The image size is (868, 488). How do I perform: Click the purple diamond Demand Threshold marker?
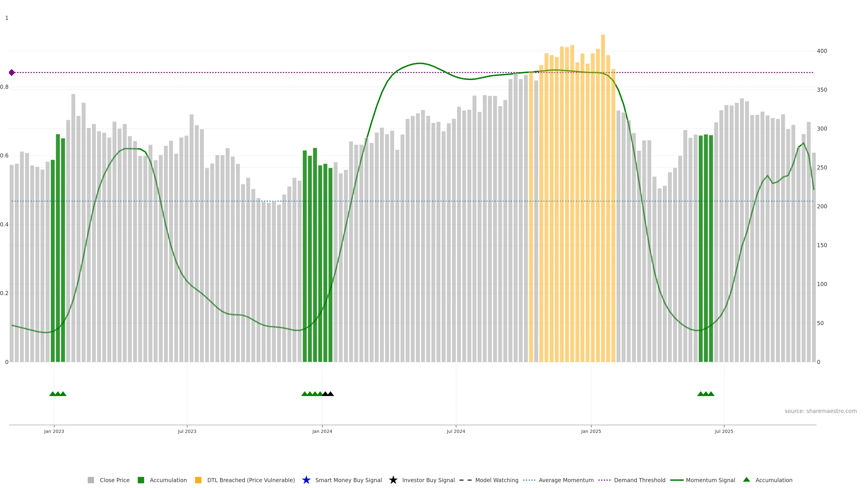(x=12, y=72)
